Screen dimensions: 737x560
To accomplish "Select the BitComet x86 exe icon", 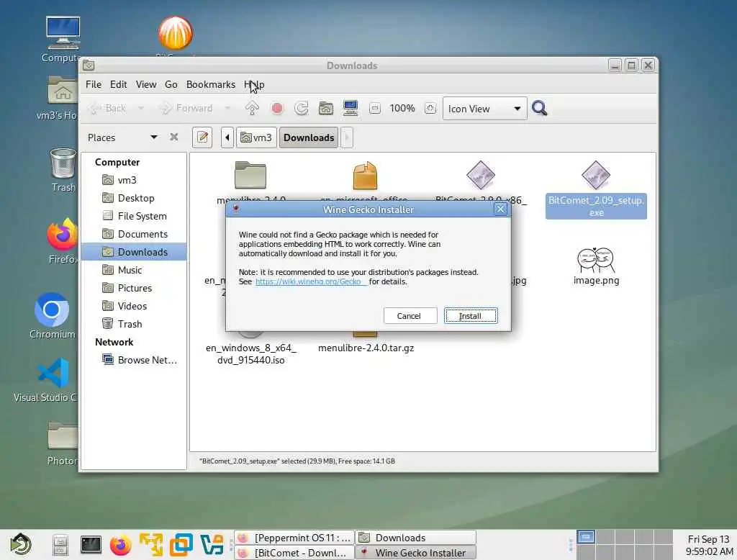I will (480, 175).
